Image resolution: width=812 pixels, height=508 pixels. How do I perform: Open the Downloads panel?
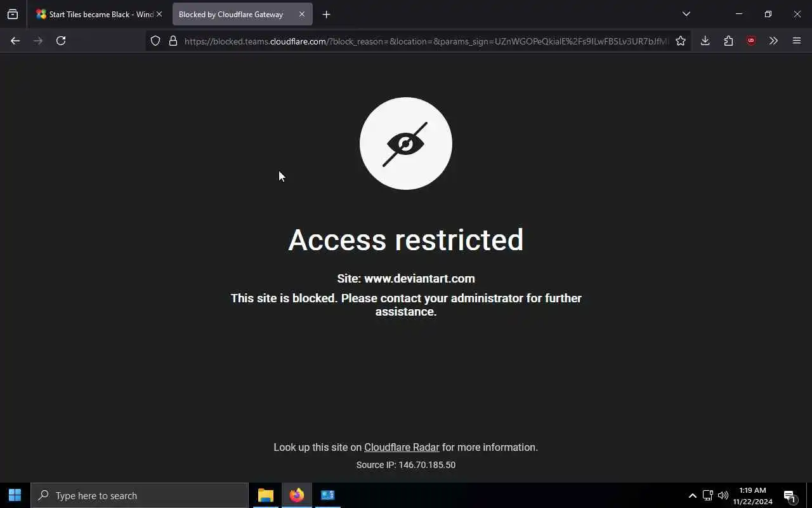pos(705,41)
